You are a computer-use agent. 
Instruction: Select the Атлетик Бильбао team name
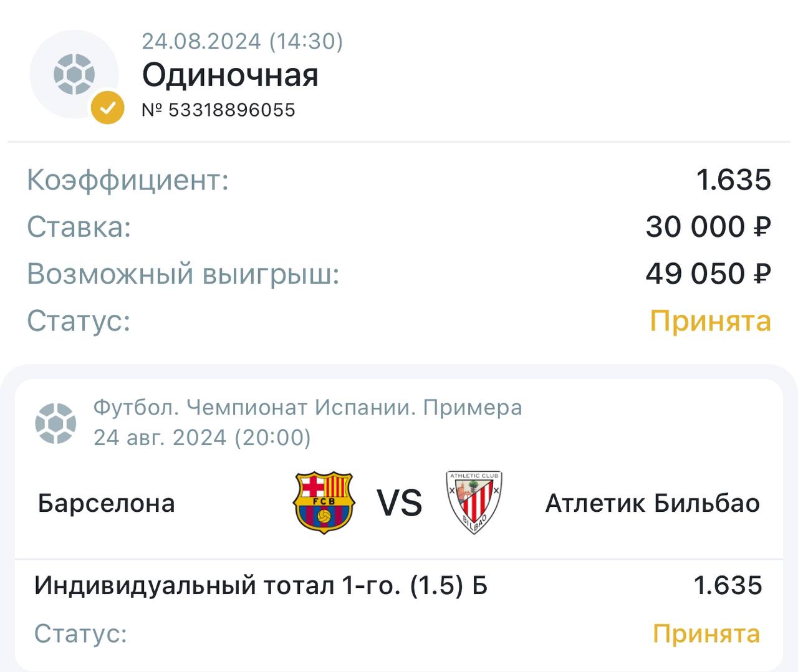click(652, 504)
